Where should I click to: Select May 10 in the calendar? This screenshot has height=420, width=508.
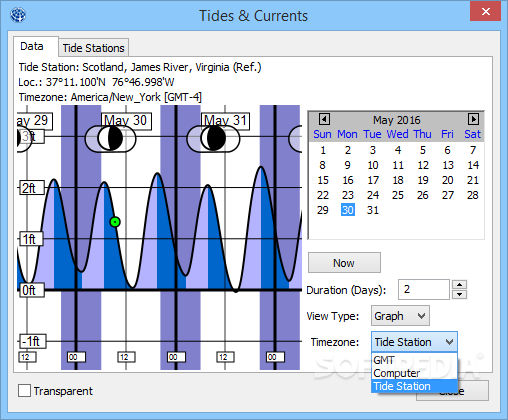coord(373,165)
